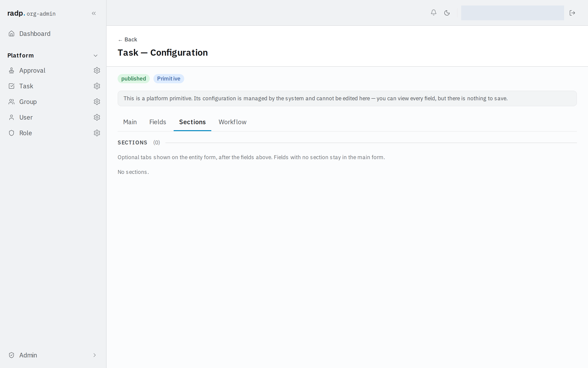Click the SECTIONS heading

pos(133,142)
